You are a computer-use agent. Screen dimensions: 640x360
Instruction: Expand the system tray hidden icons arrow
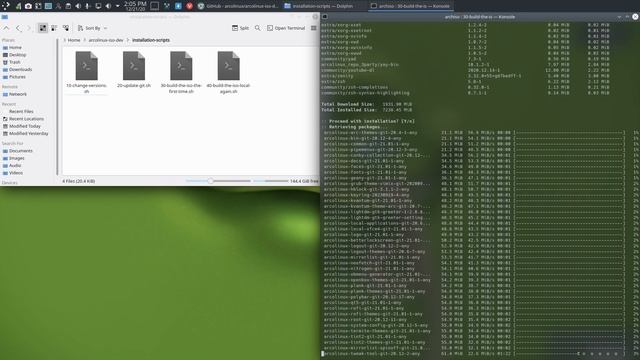tap(118, 6)
